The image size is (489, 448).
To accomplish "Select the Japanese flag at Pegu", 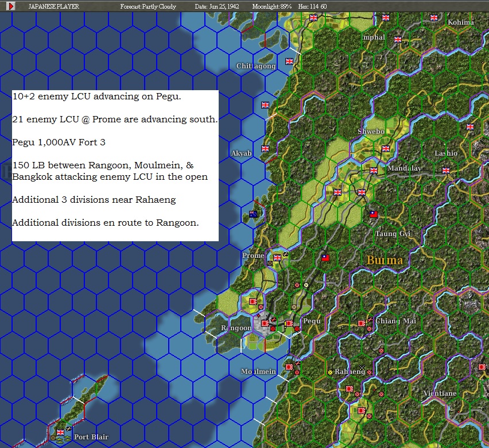I will point(289,323).
